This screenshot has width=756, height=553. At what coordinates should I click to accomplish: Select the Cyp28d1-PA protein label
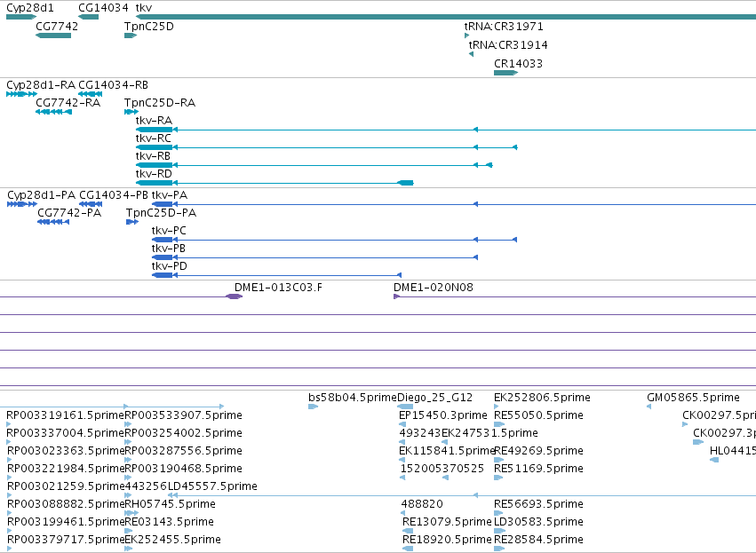42,195
